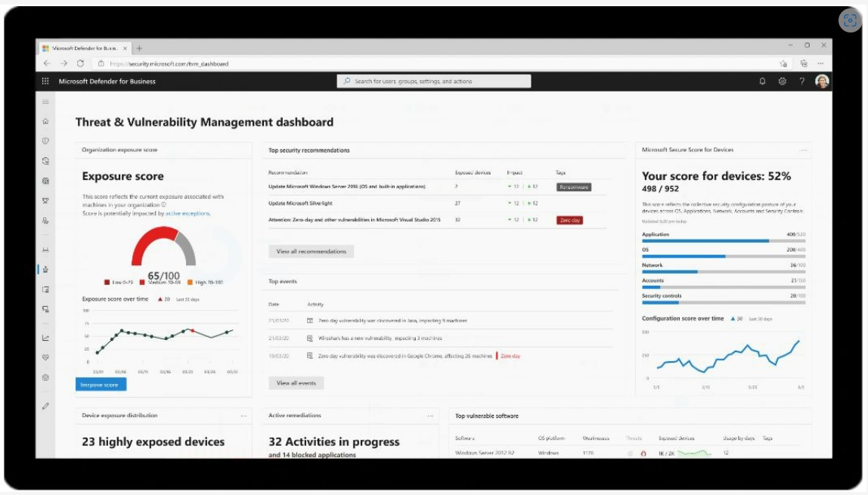Open the shield icon in the sidebar

(x=45, y=141)
